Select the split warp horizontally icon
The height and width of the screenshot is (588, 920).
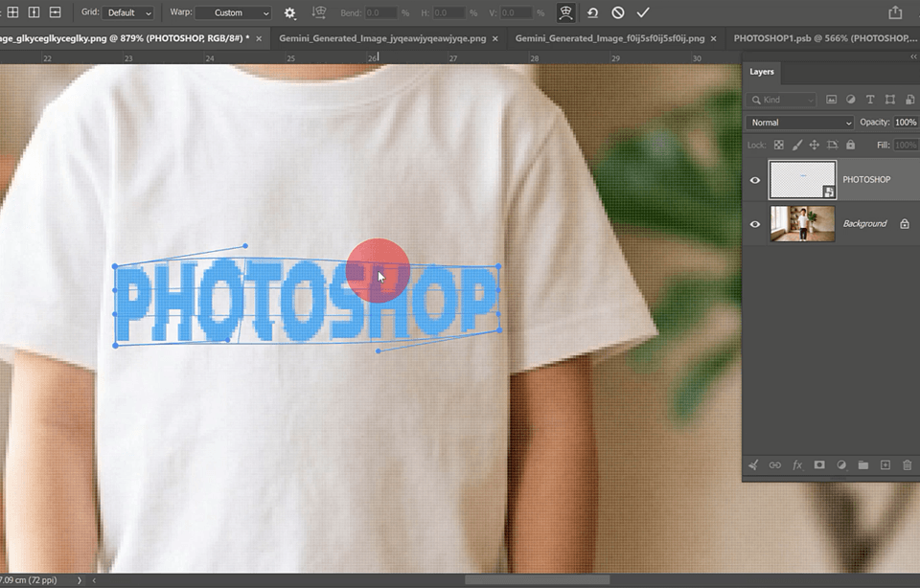[x=56, y=12]
